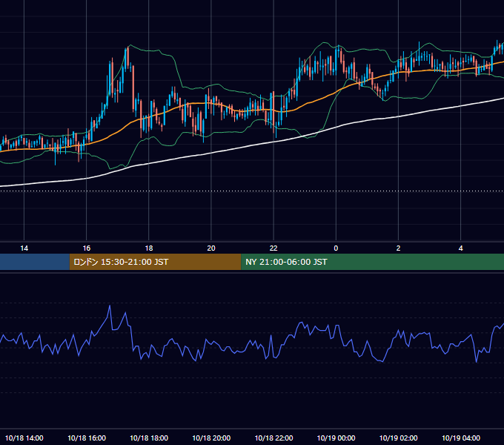Click the '2' hour axis label
This screenshot has width=504, height=445.
tap(398, 248)
